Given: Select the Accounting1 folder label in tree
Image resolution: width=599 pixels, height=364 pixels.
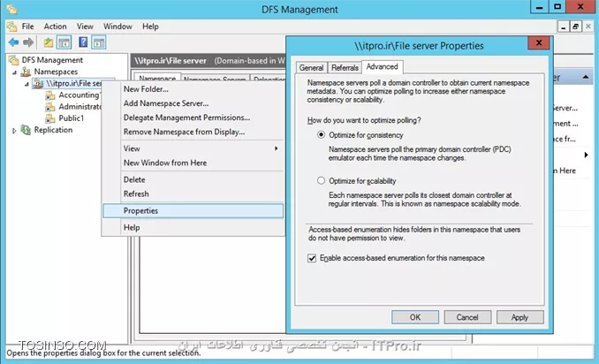Looking at the screenshot, I should point(80,95).
